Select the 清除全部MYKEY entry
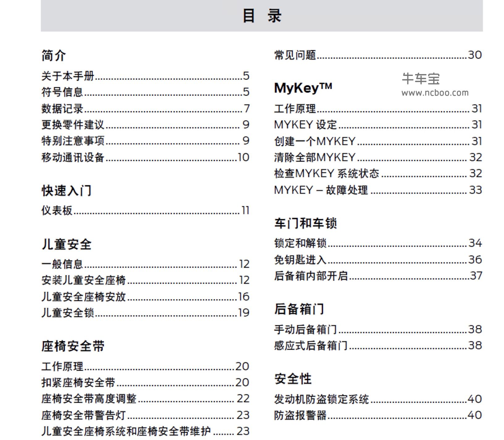The image size is (504, 440). tap(378, 157)
